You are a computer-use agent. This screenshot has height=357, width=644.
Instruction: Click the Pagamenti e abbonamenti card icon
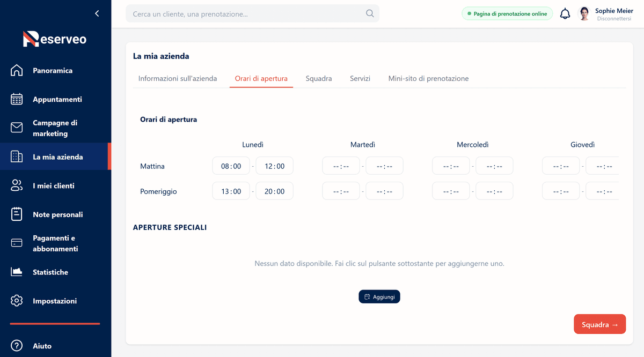pyautogui.click(x=17, y=243)
